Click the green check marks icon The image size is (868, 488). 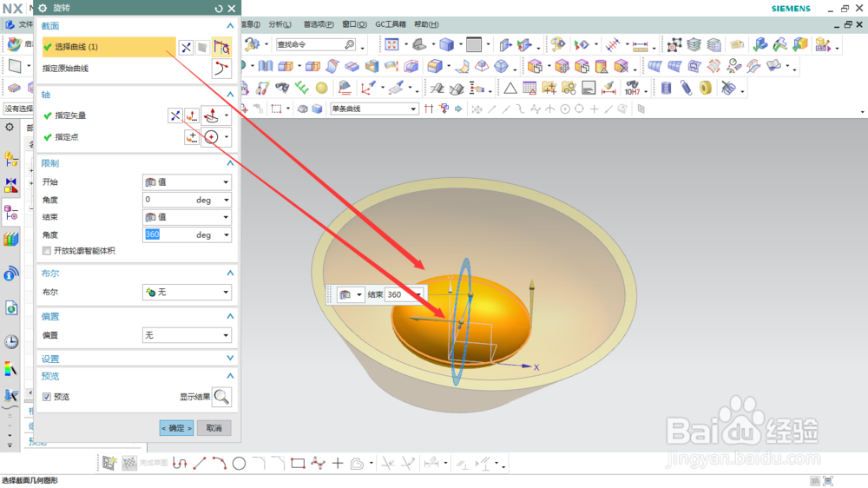click(301, 88)
